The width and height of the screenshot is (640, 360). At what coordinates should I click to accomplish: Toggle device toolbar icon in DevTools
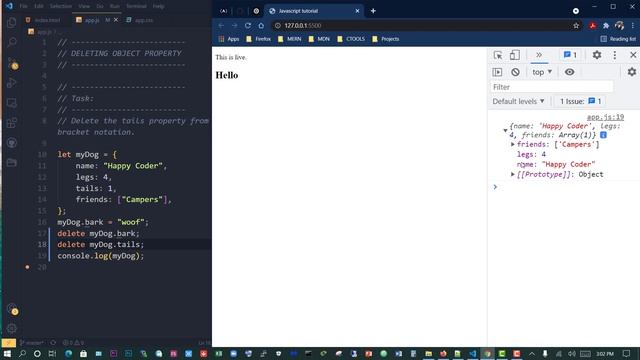(515, 55)
